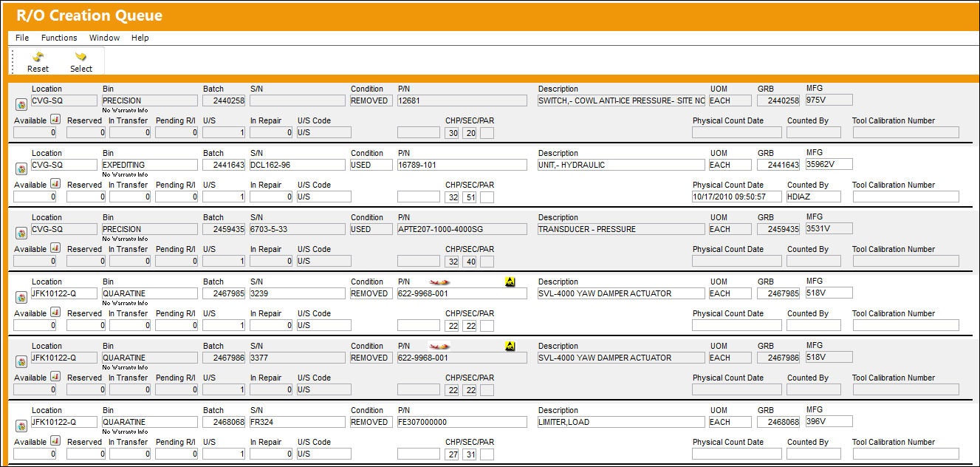Open the row icon for batch 2467986
The width and height of the screenshot is (980, 467).
tap(21, 362)
